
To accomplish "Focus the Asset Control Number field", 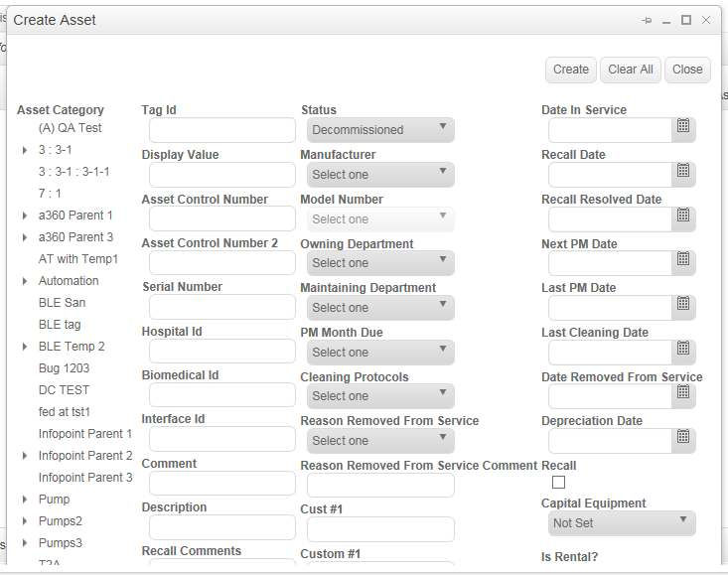I will click(x=222, y=219).
